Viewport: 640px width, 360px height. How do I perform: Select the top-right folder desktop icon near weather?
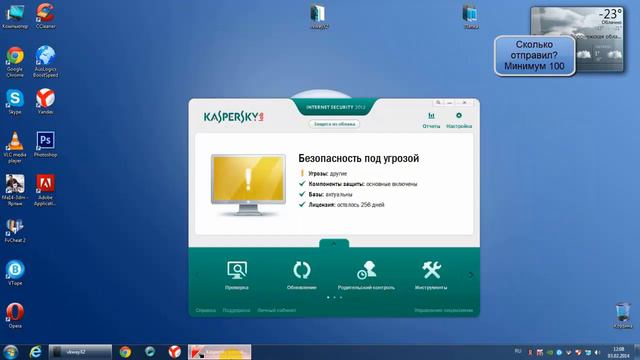click(471, 17)
